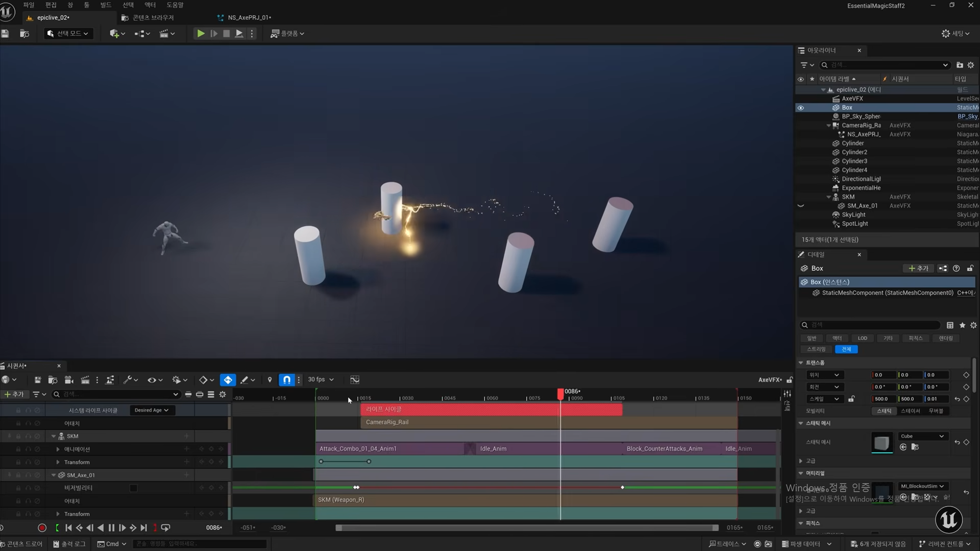This screenshot has height=551, width=980.
Task: Toggle visibility eye of Box in outliner
Action: tap(800, 108)
